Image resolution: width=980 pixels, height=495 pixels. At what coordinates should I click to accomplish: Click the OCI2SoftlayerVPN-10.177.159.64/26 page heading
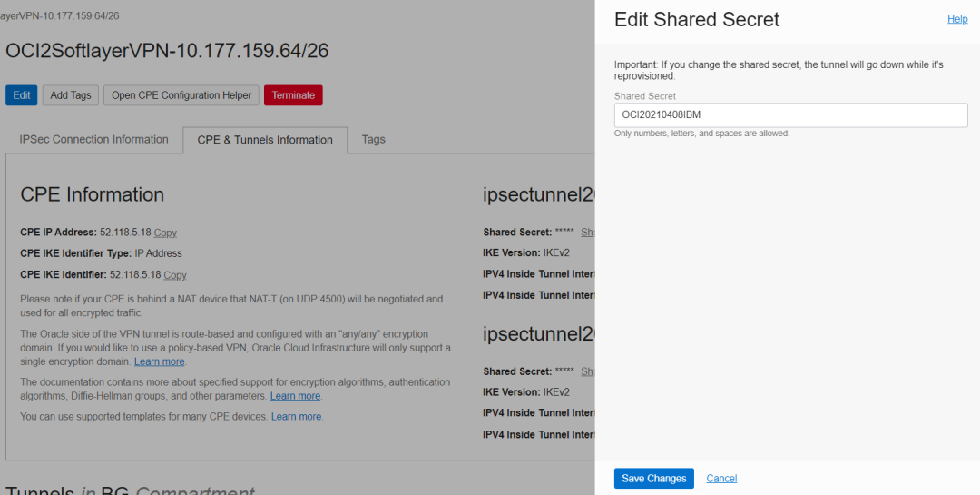tap(167, 51)
